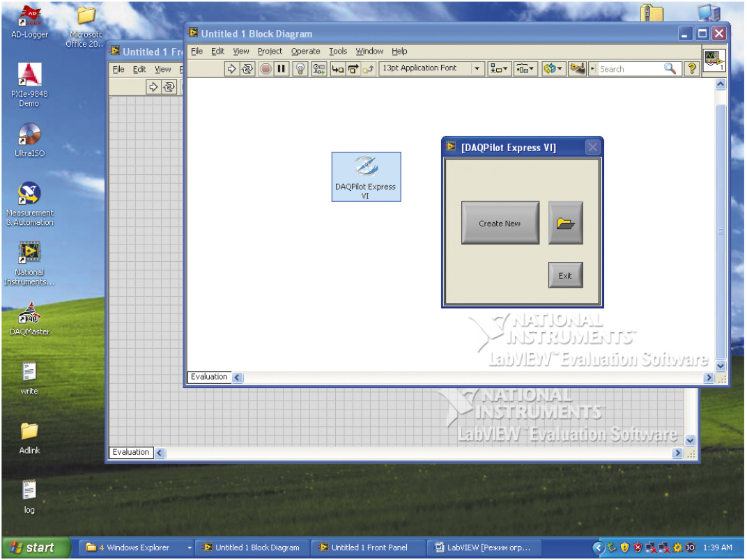Expand the search options arrow beside Search
The height and width of the screenshot is (560, 747).
coord(593,69)
